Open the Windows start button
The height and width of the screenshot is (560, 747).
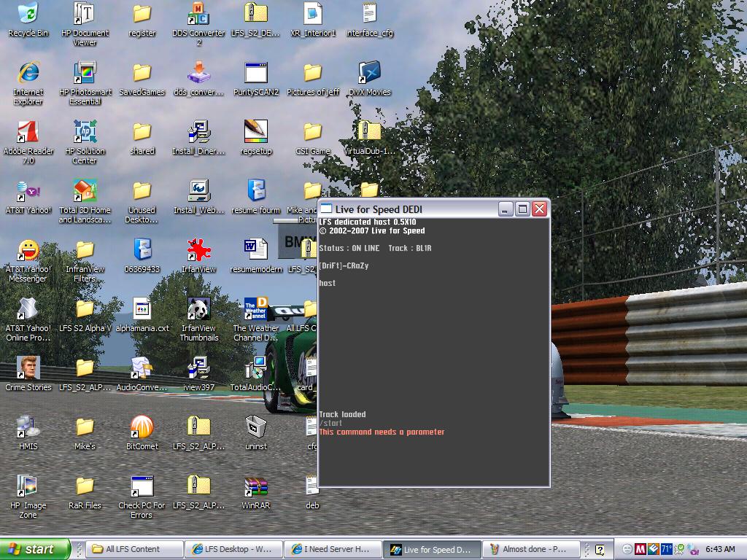(x=35, y=549)
